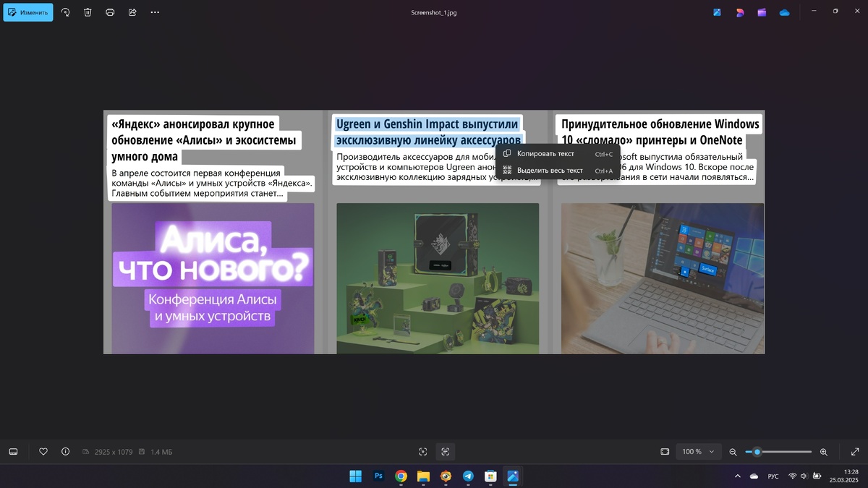The height and width of the screenshot is (488, 868).
Task: Click the laptop with Windows 10 picture
Action: point(663,278)
